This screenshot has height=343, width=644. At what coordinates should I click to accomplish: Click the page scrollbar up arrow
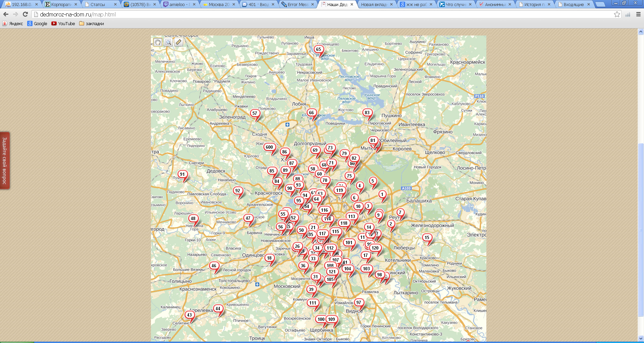click(x=641, y=32)
